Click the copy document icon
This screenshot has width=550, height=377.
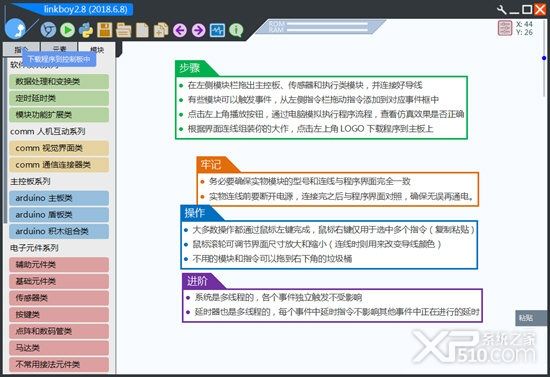tap(161, 30)
